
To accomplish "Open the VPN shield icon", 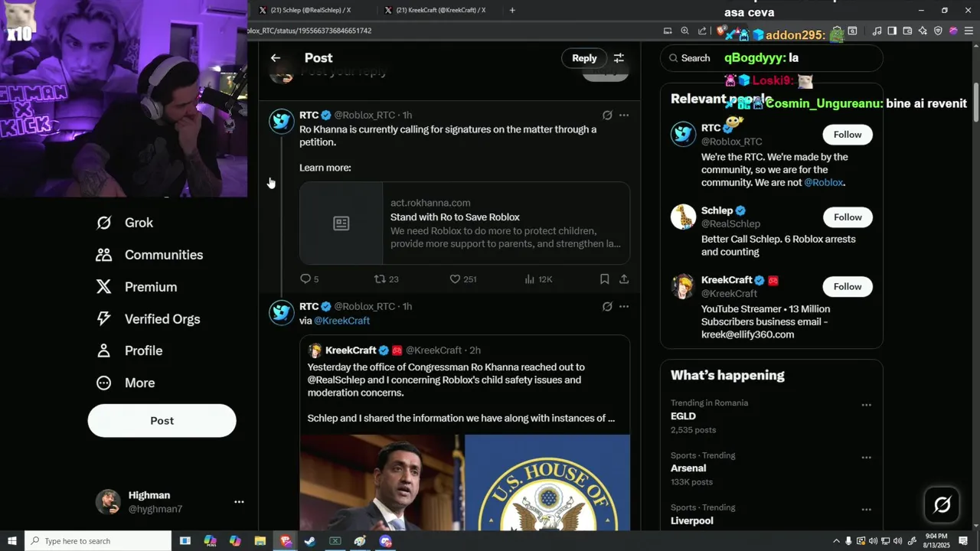I will pos(938,31).
